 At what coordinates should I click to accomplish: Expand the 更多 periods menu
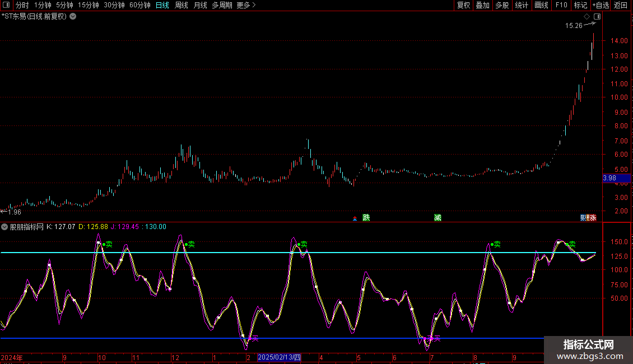pos(246,5)
